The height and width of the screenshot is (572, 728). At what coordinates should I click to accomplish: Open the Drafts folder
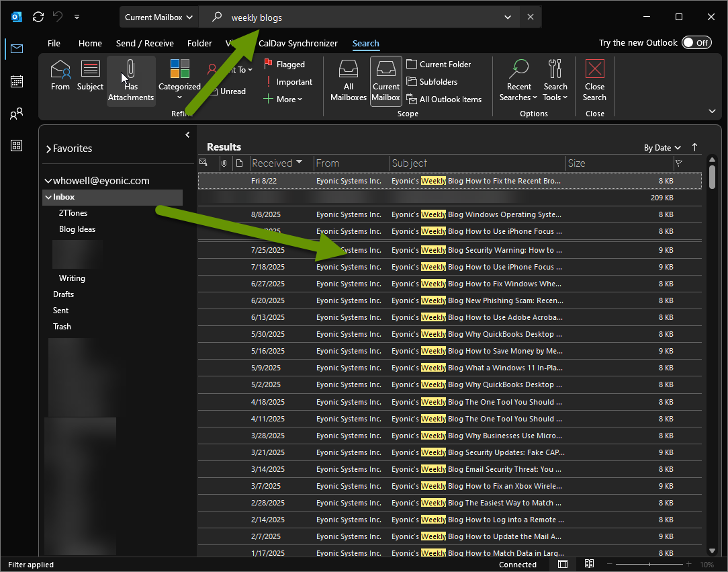(63, 294)
